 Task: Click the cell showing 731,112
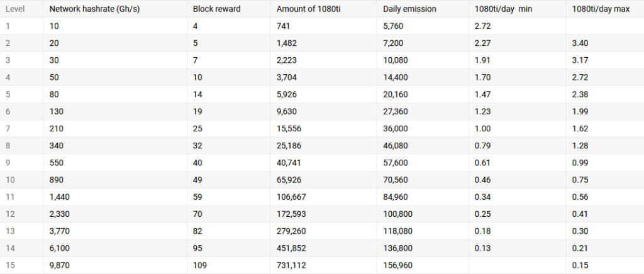click(x=323, y=265)
